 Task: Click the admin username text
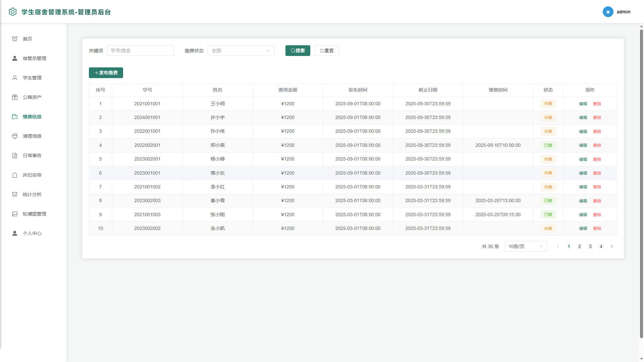(x=624, y=12)
